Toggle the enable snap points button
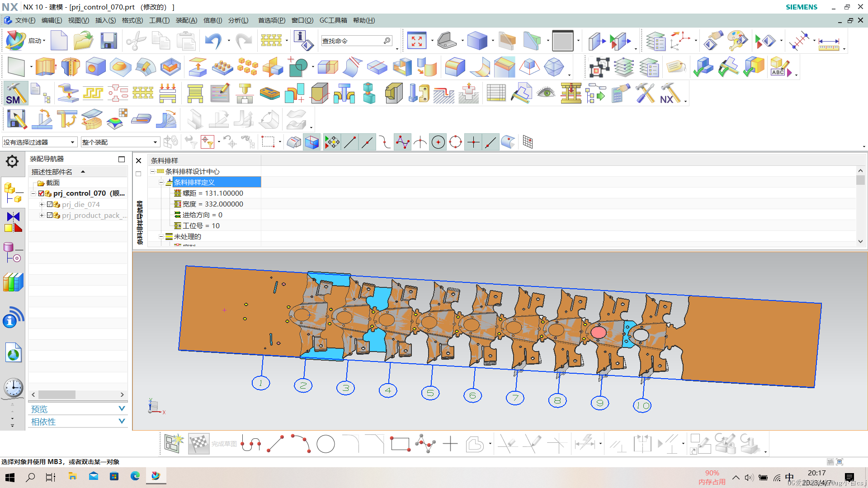The height and width of the screenshot is (488, 868). [x=332, y=142]
